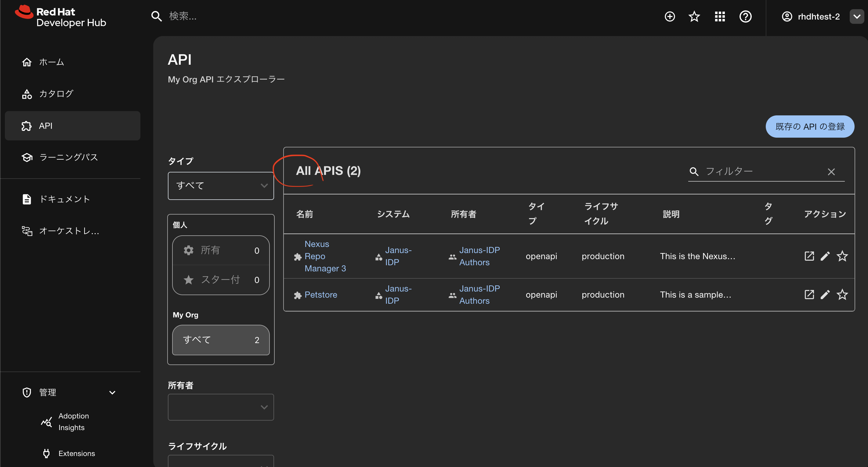
Task: Open the global search magnifier icon
Action: (156, 16)
